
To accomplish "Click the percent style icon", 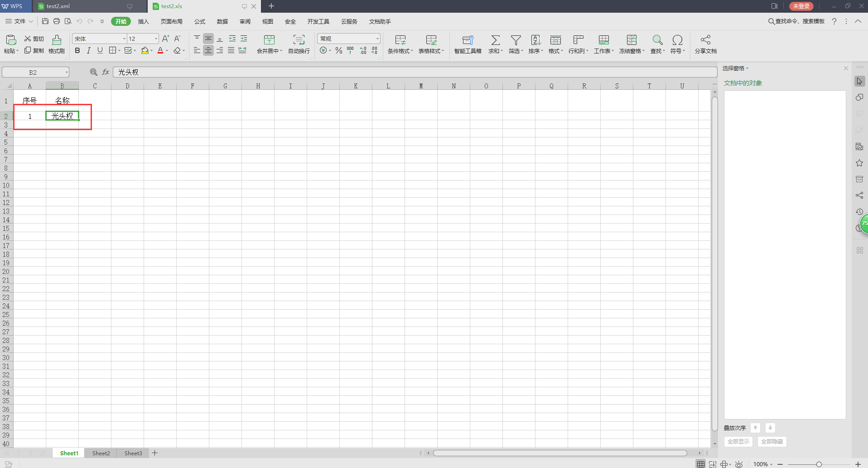I will (x=339, y=50).
